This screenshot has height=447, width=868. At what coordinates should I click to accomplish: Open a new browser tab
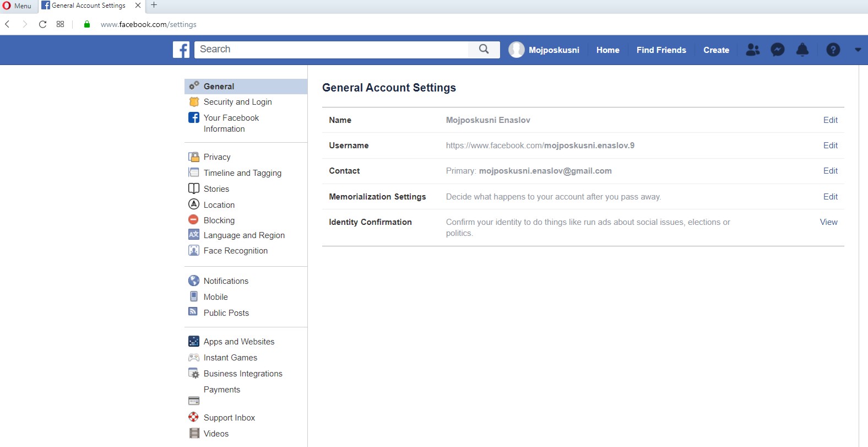pyautogui.click(x=154, y=6)
